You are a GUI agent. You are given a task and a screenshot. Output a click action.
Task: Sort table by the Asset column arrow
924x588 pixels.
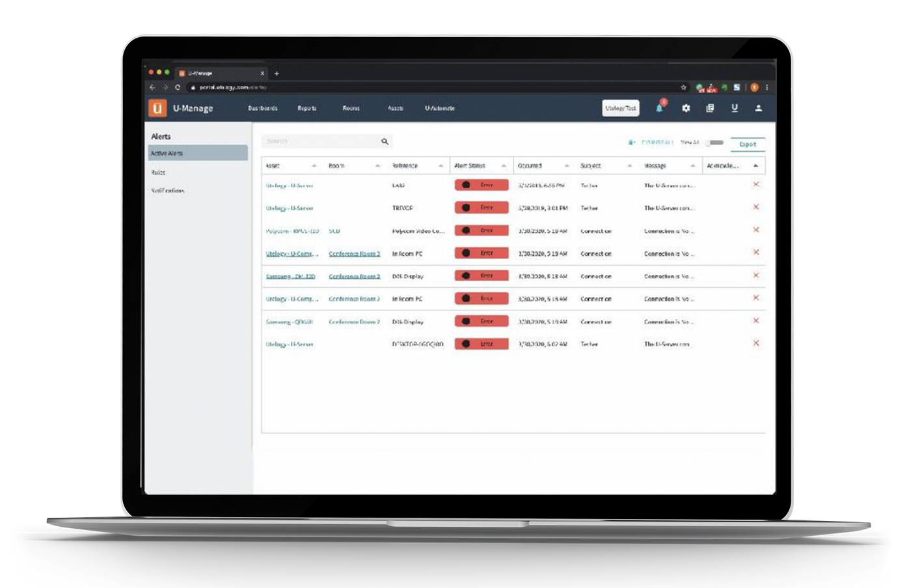click(314, 166)
